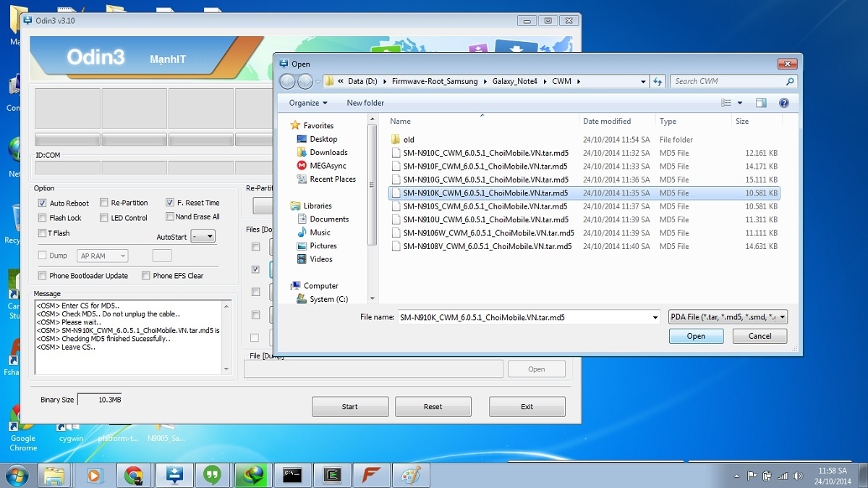Open Paint from the taskbar
The width and height of the screenshot is (868, 488).
pyautogui.click(x=410, y=476)
